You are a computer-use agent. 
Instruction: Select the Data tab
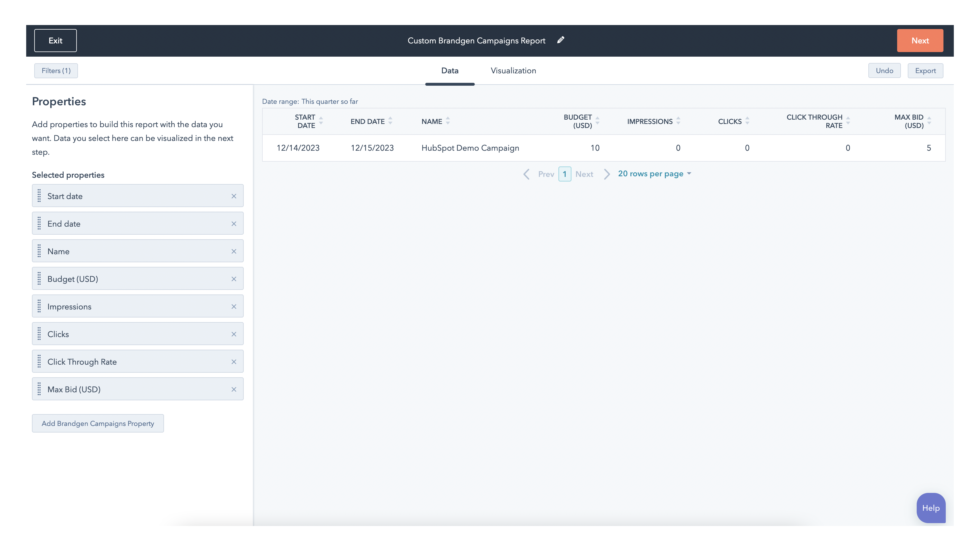450,70
